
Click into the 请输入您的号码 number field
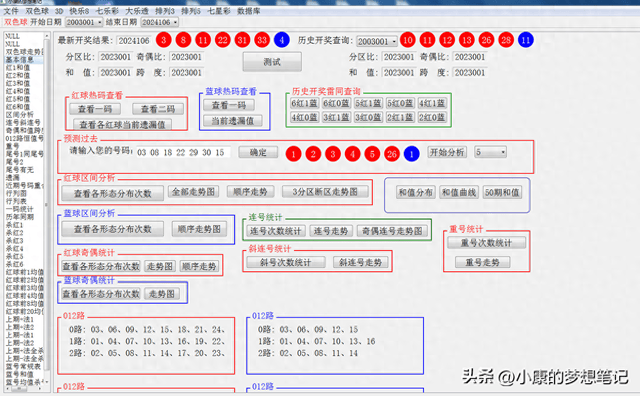coord(183,152)
